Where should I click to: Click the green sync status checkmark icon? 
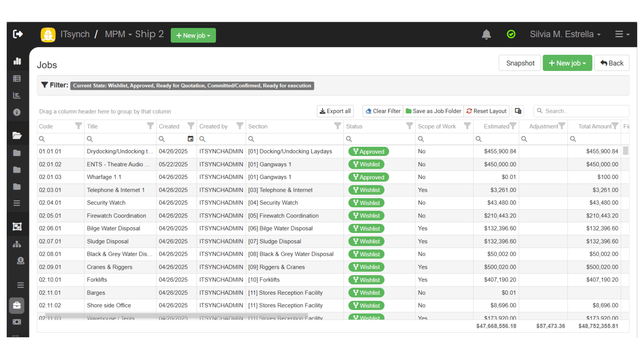[511, 34]
